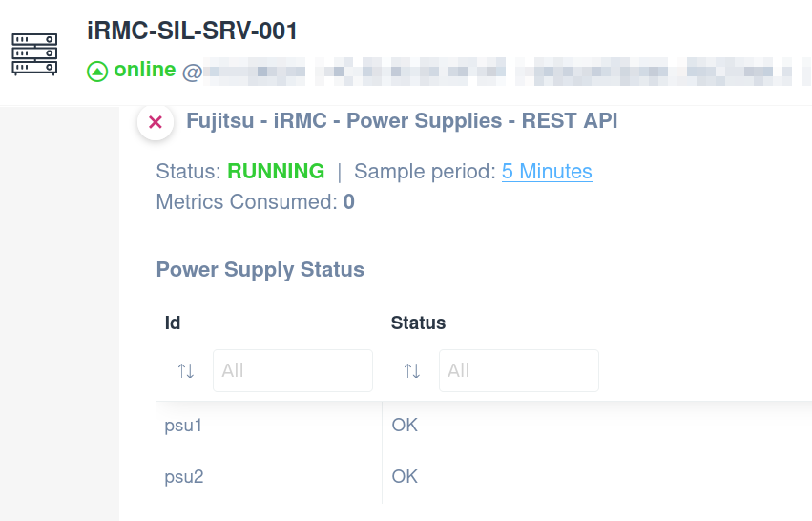Click the Metrics Consumed value 0
This screenshot has height=521, width=812.
(x=349, y=202)
